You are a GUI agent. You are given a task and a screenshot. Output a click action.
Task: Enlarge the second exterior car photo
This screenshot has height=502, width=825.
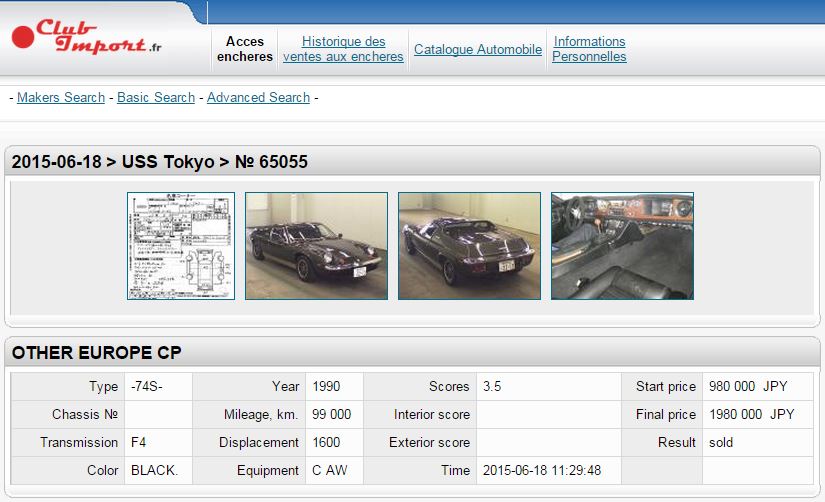coord(469,246)
